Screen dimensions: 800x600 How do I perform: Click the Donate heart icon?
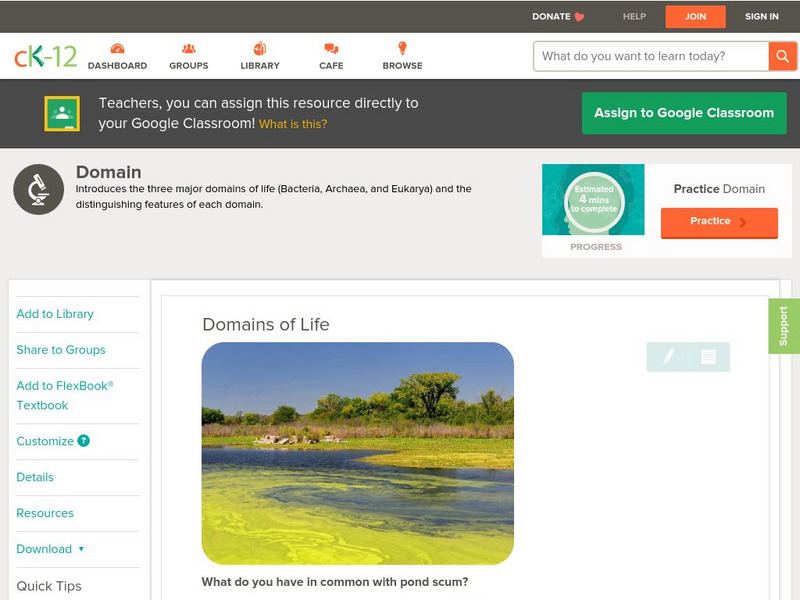click(579, 17)
